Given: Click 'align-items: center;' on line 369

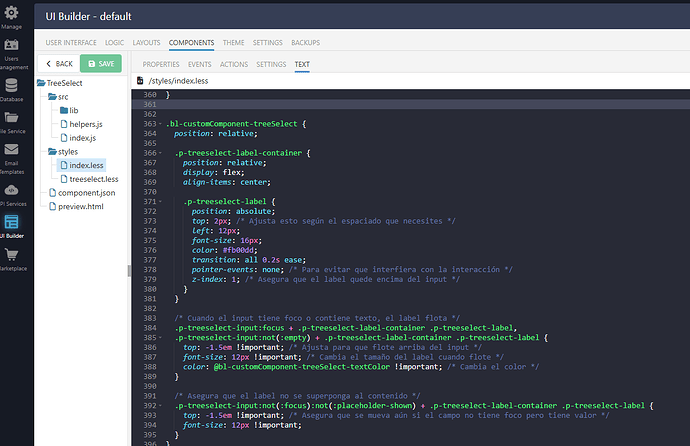Looking at the screenshot, I should coord(227,182).
